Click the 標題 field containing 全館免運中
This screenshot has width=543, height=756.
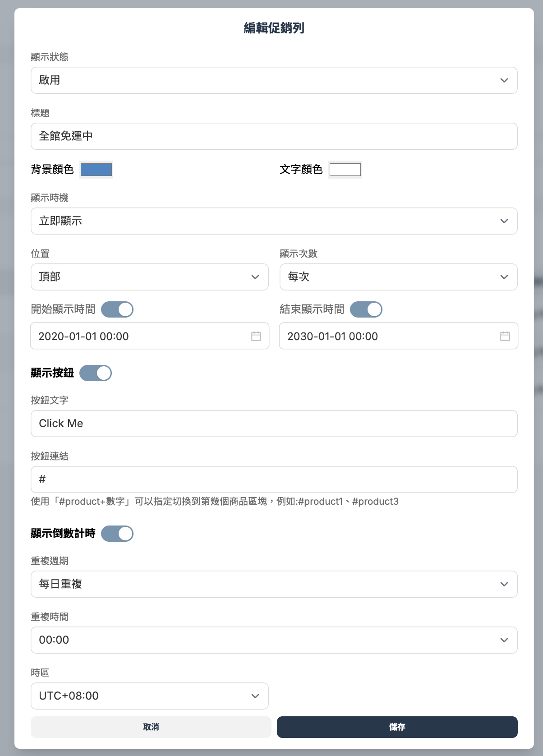click(274, 136)
